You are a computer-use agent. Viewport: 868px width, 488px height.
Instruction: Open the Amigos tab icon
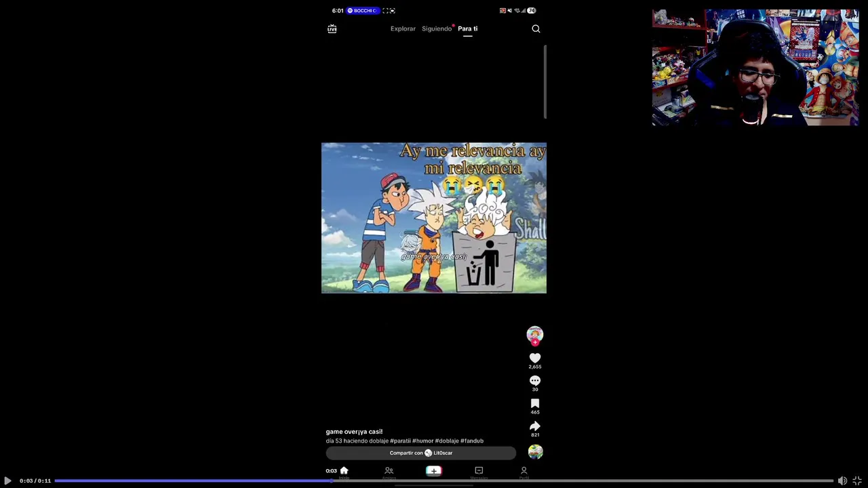[389, 471]
